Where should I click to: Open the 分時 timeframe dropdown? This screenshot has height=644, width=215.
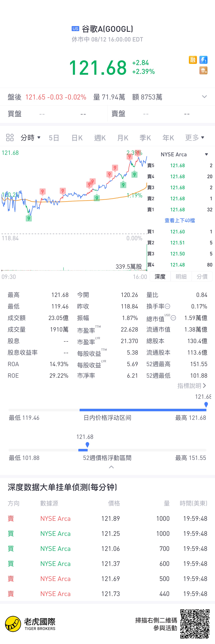click(x=30, y=137)
